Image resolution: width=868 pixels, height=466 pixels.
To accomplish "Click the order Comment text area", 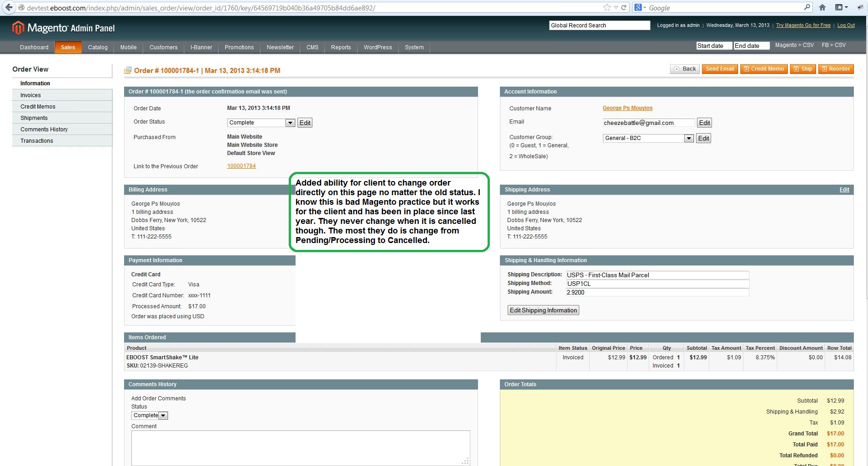I will click(x=301, y=448).
